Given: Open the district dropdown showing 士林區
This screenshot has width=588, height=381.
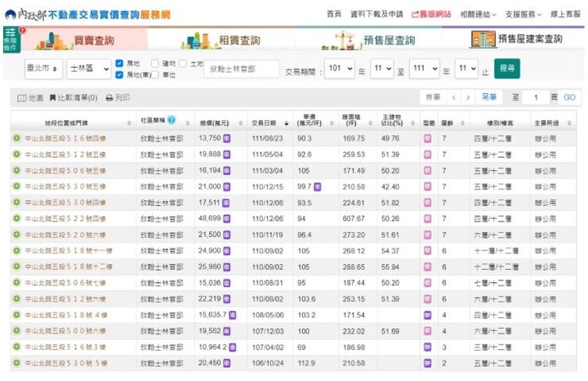Looking at the screenshot, I should (x=89, y=69).
